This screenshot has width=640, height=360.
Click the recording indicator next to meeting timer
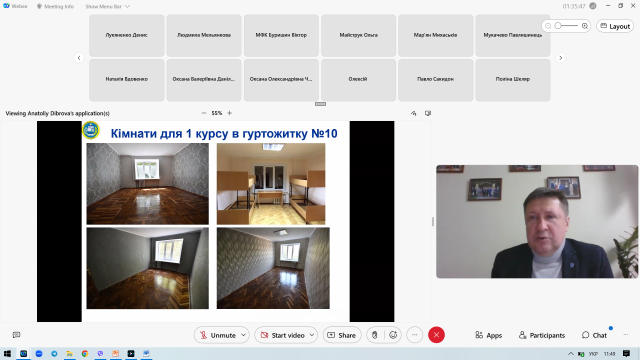(593, 6)
